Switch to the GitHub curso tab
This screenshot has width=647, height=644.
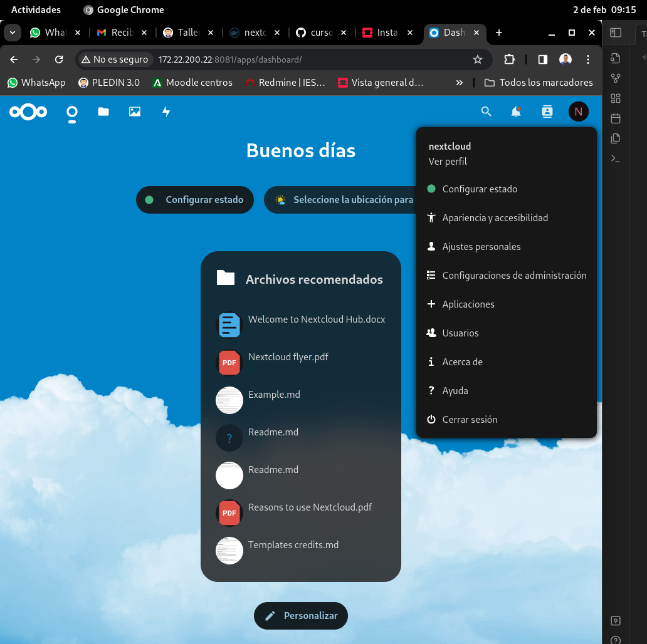click(322, 33)
